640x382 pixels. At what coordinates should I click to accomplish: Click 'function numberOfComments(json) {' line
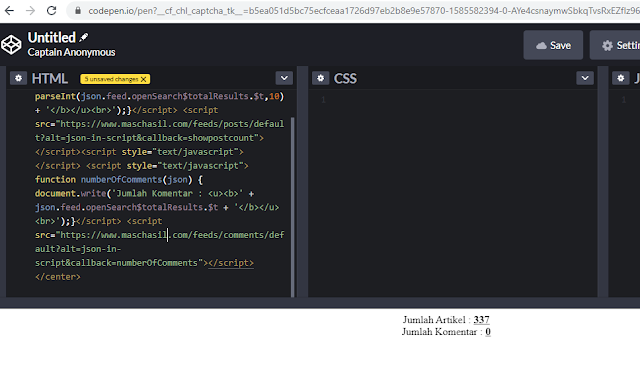(x=119, y=180)
